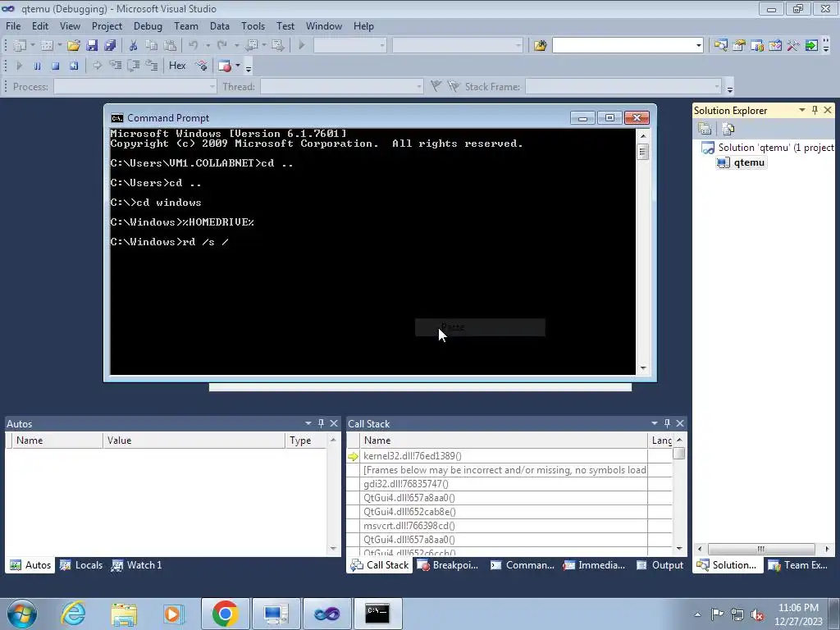The image size is (840, 630).
Task: Select the gdi32.dll!76835747() stack frame
Action: 405,484
